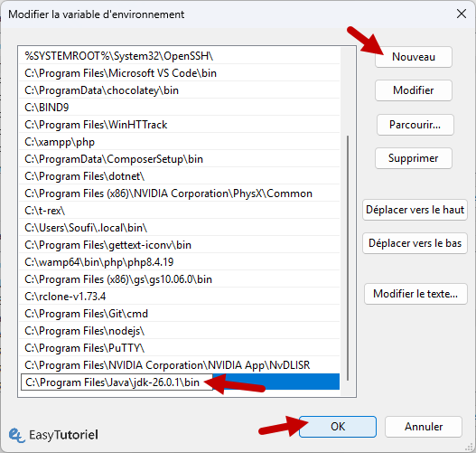476x453 pixels.
Task: Click the Modifier button
Action: (x=413, y=90)
